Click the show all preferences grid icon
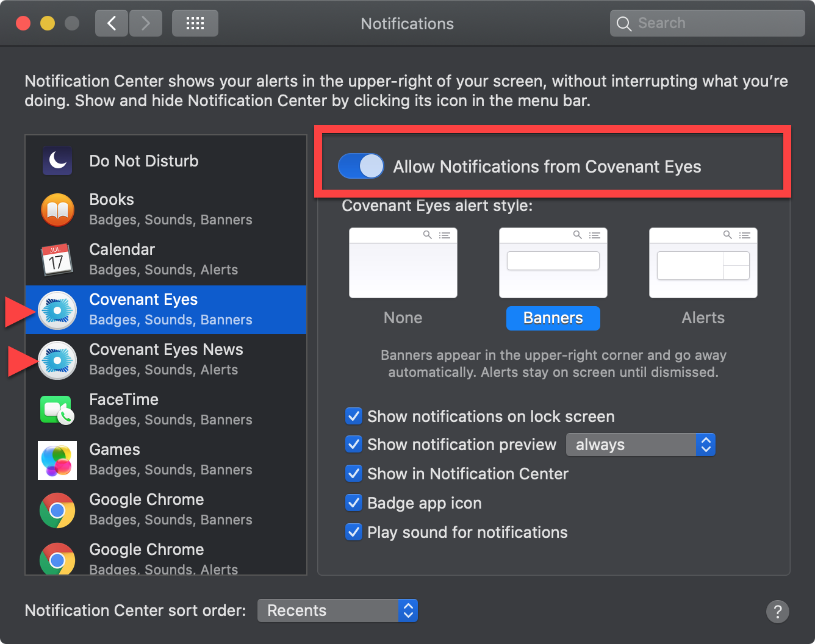This screenshot has height=644, width=815. (x=195, y=24)
